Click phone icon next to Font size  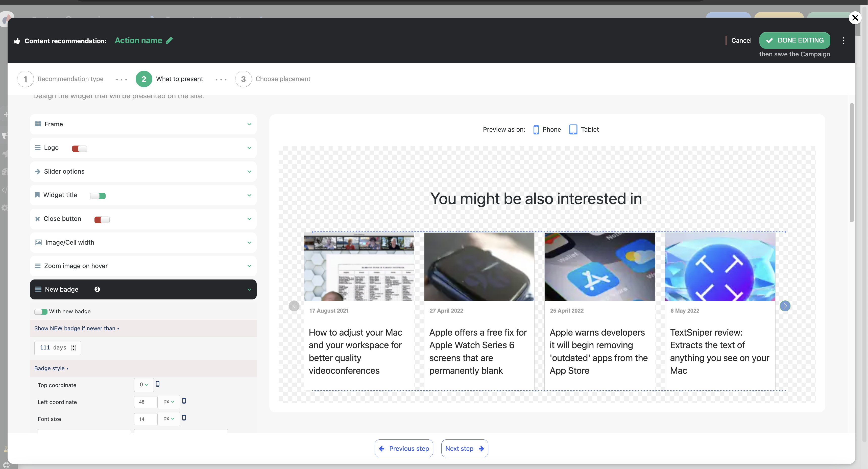tap(184, 418)
